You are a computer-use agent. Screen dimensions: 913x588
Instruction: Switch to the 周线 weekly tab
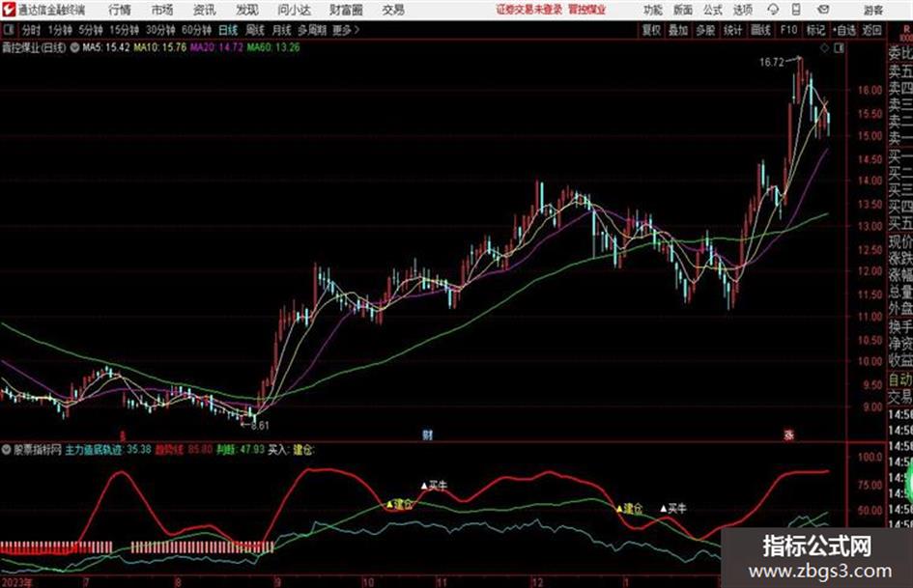click(255, 30)
